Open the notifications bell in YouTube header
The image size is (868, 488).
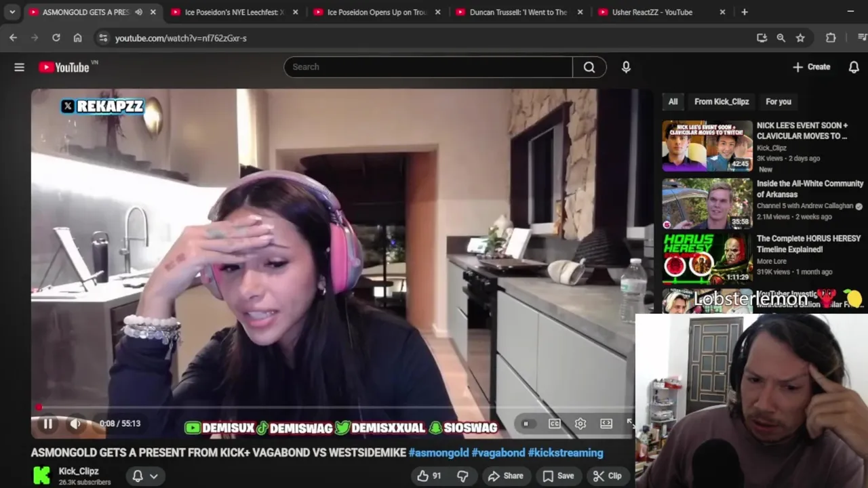tap(854, 67)
